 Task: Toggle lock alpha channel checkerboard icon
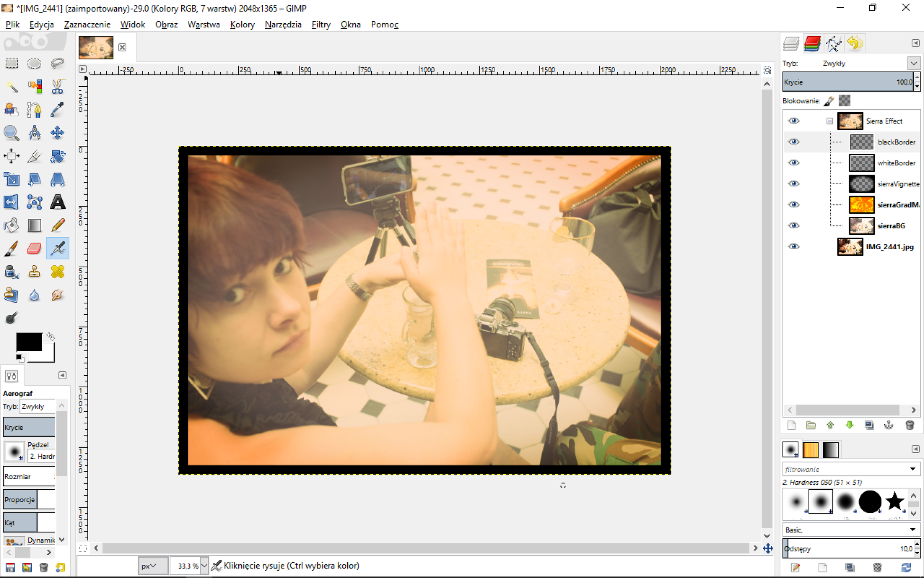click(844, 101)
